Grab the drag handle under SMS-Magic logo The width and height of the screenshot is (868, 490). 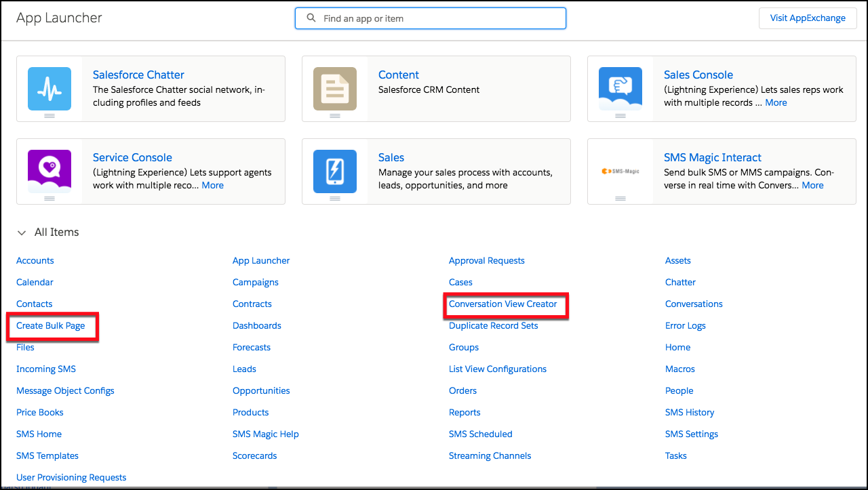tap(620, 199)
